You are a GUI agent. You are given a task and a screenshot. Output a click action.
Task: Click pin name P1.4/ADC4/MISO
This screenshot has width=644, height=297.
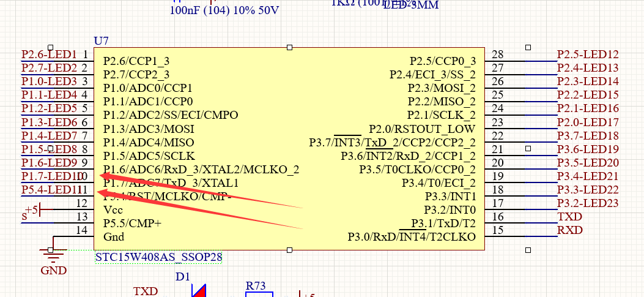(x=149, y=143)
